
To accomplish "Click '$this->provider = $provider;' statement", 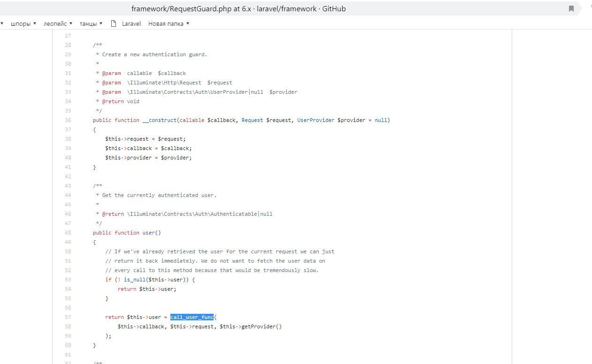I will coord(149,158).
